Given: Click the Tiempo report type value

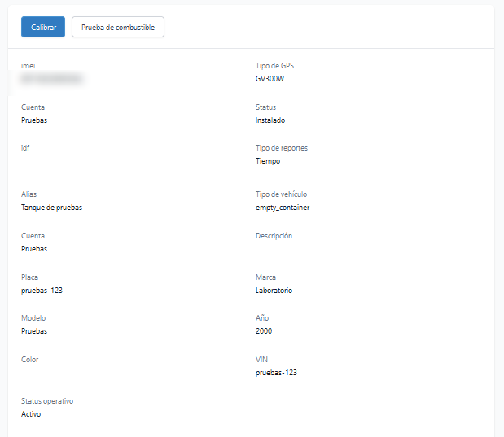Looking at the screenshot, I should click(268, 161).
